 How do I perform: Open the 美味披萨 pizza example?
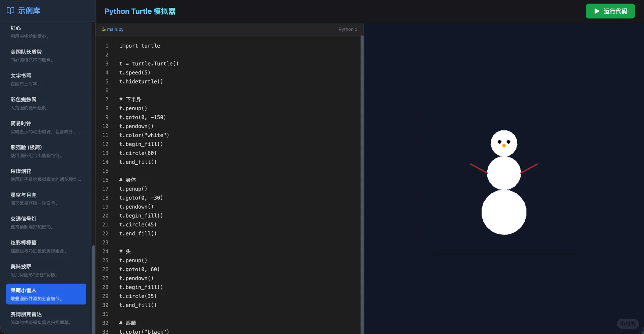pos(46,270)
